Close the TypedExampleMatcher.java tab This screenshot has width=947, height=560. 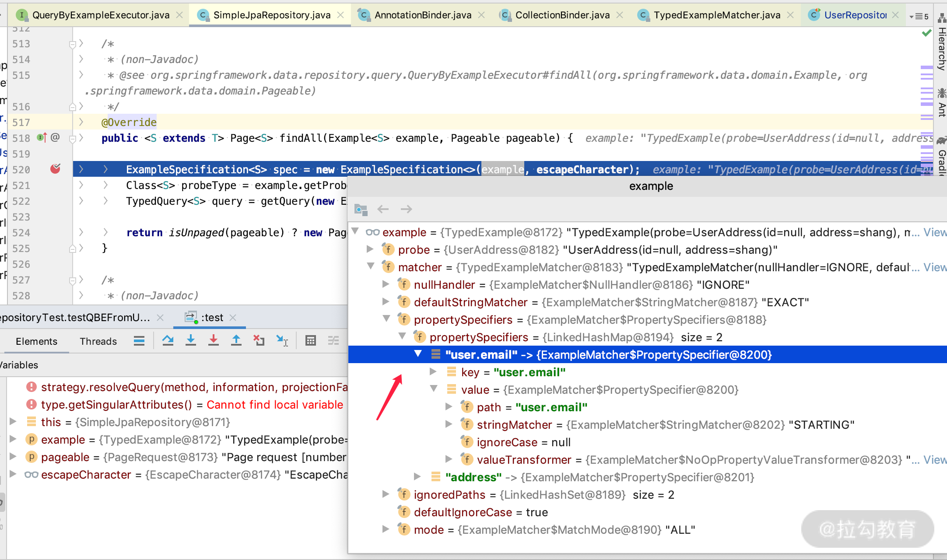tap(790, 15)
